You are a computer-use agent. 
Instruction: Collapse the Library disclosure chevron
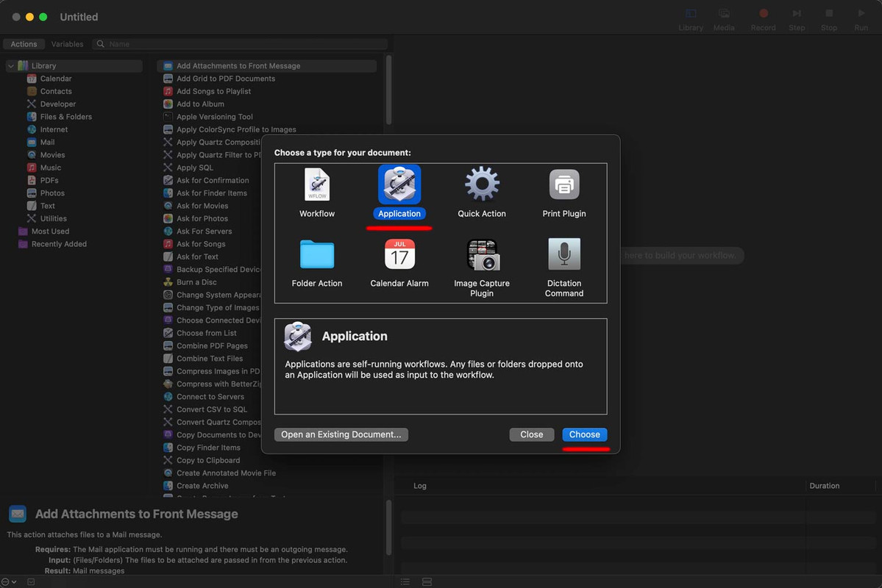point(11,65)
